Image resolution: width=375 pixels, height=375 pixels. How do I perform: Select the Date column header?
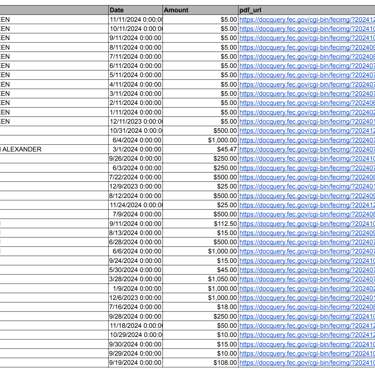click(136, 10)
